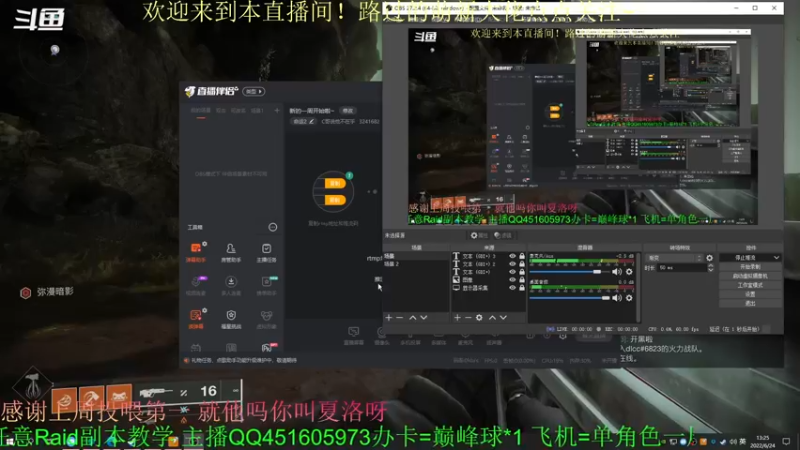Viewport: 800px width, 450px height.
Task: Collapse the 工具箱 section in 直播伴侣
Action: [x=273, y=227]
